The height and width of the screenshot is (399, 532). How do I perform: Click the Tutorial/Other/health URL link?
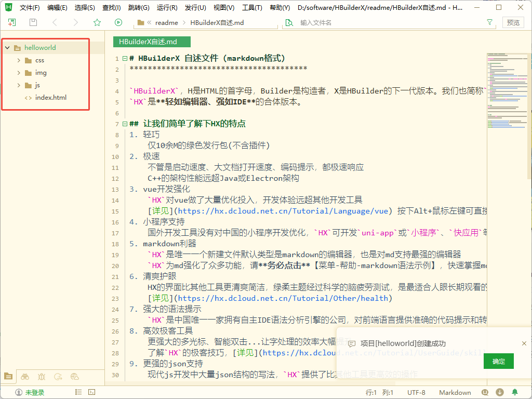pos(283,298)
